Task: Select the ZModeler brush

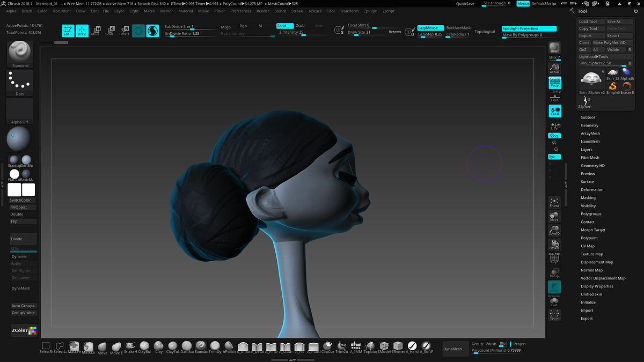Action: tap(384, 348)
